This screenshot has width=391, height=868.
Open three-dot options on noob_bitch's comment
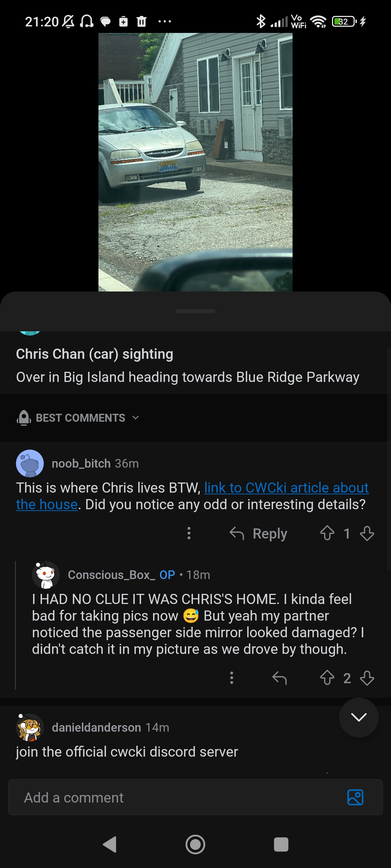tap(189, 533)
